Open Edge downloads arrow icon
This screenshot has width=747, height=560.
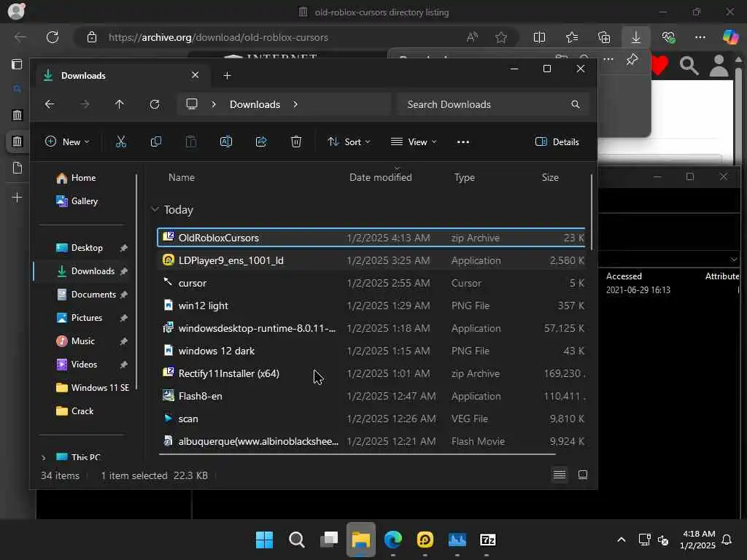coord(636,37)
